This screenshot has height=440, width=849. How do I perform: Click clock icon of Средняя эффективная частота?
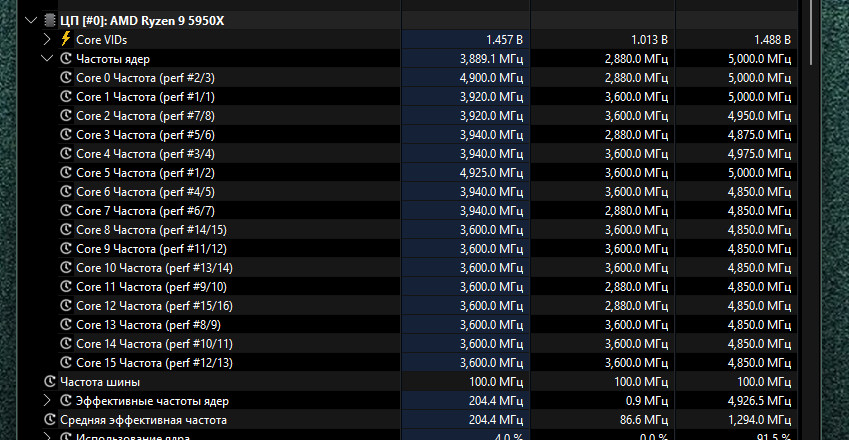pos(50,419)
